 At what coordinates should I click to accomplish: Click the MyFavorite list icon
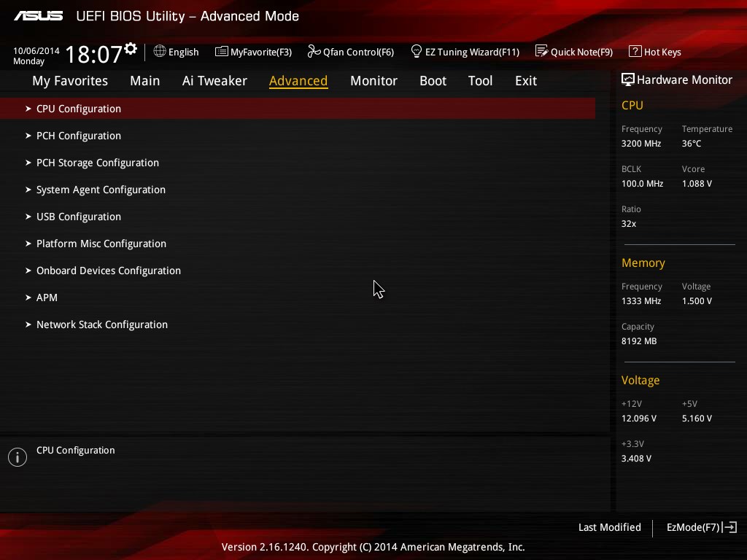click(222, 52)
